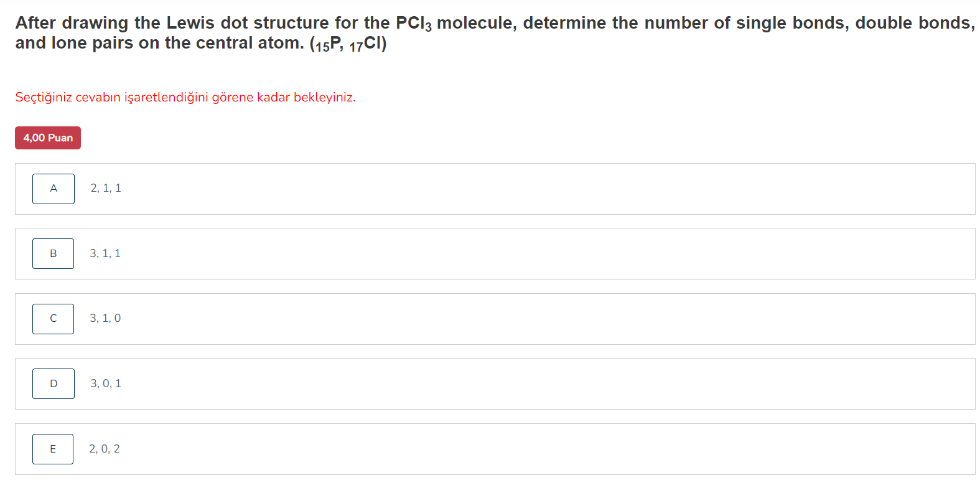Screen dimensions: 980x493
Task: Click the red 4,00 Puan badge
Action: 47,138
